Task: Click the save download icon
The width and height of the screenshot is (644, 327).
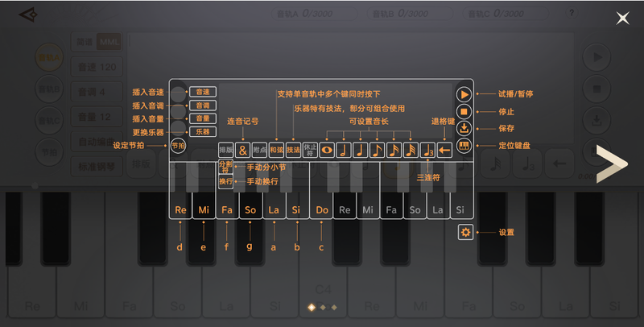Action: (x=464, y=128)
